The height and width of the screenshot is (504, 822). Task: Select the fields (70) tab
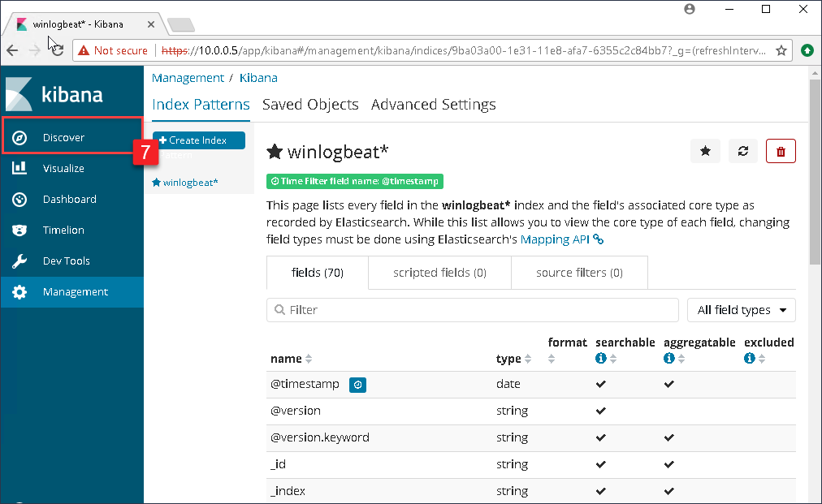point(317,273)
